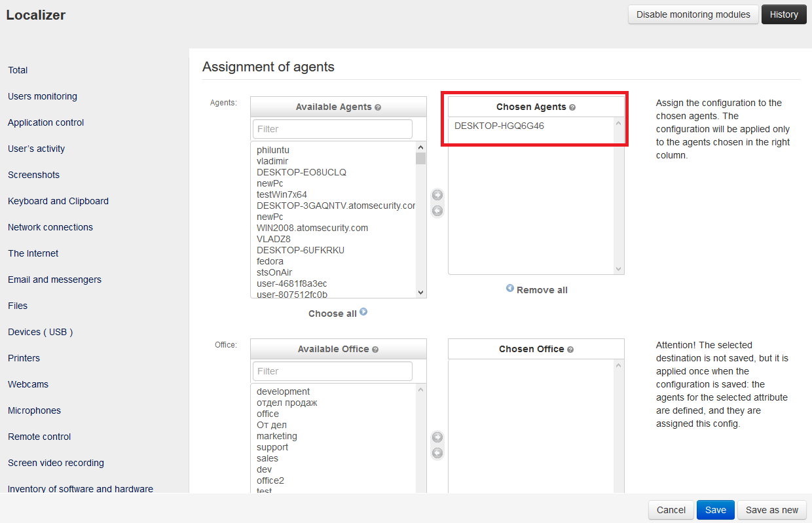The image size is (812, 523).
Task: Click right arrow to add selected office
Action: 437,437
